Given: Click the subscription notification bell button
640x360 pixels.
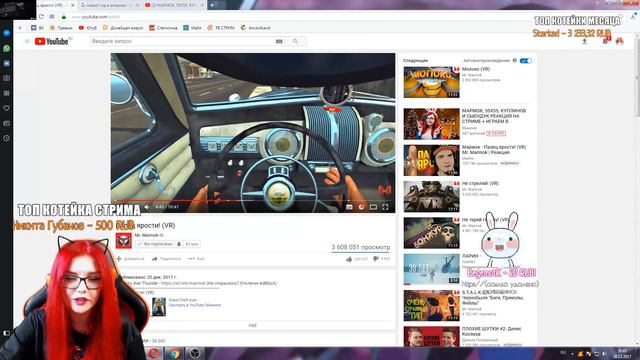Looking at the screenshot, I should 179,244.
